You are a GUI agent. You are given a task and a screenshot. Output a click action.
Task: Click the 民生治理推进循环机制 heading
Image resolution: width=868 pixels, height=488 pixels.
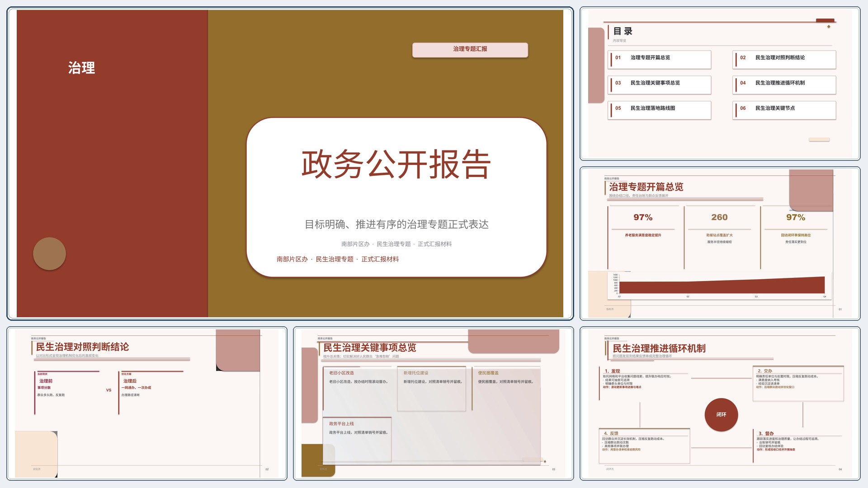coord(659,349)
